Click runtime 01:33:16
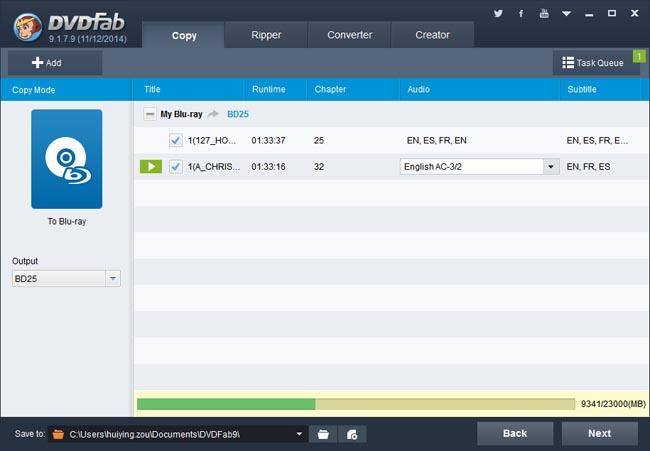 [x=268, y=167]
